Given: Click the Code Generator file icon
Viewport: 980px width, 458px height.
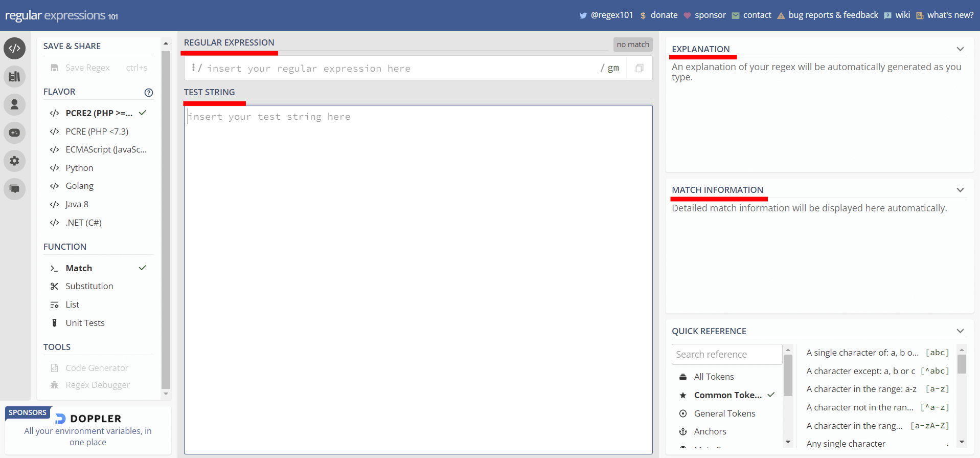Looking at the screenshot, I should [54, 368].
